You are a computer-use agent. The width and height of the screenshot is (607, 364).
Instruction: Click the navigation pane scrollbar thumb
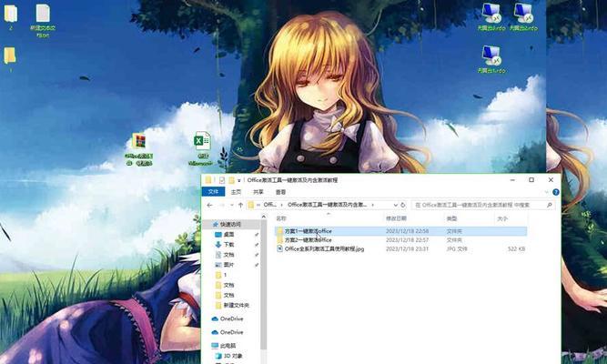coord(264,285)
